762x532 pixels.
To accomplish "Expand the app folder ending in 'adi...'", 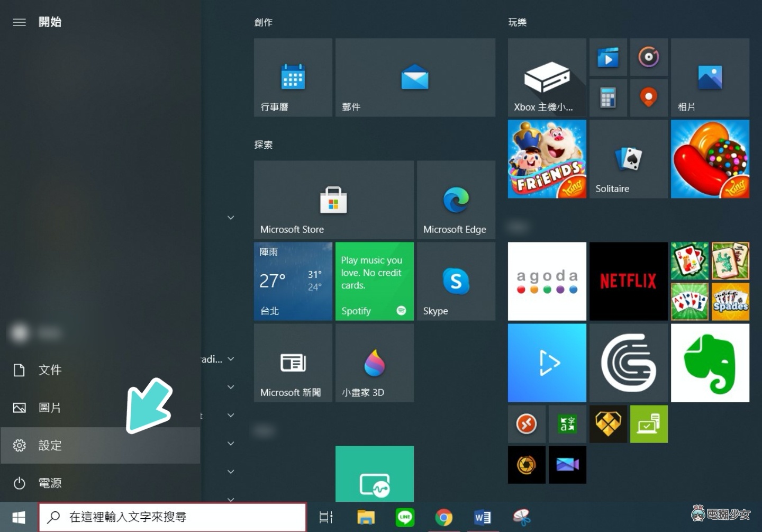I will click(x=231, y=359).
